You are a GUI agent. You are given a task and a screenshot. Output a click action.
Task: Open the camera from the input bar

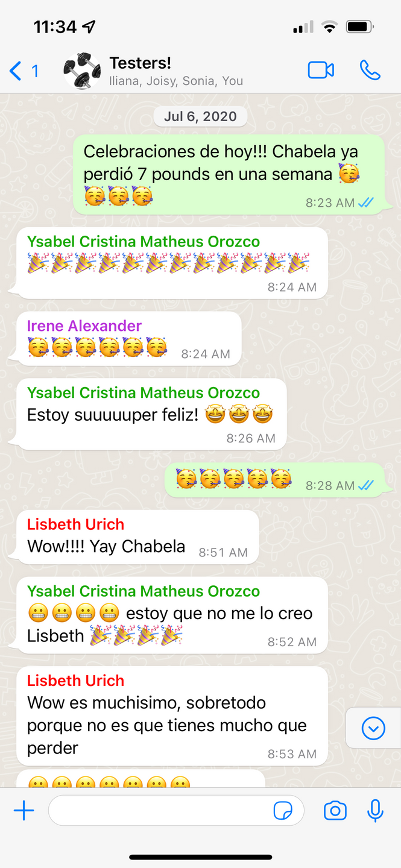[335, 811]
